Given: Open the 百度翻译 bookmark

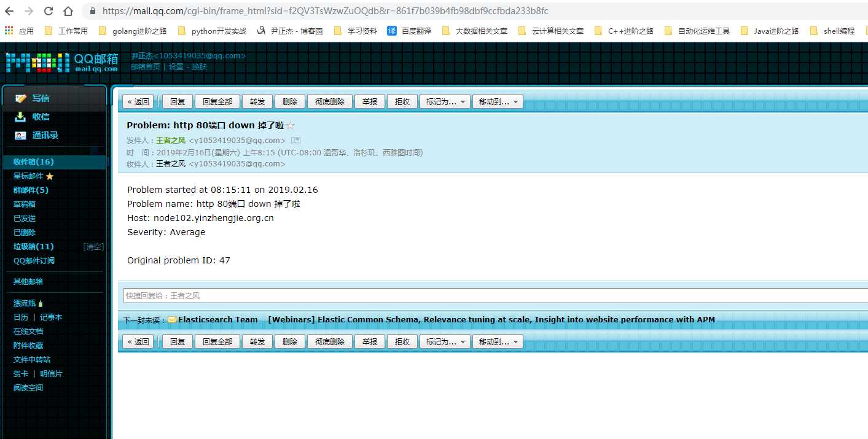Looking at the screenshot, I should coord(409,31).
